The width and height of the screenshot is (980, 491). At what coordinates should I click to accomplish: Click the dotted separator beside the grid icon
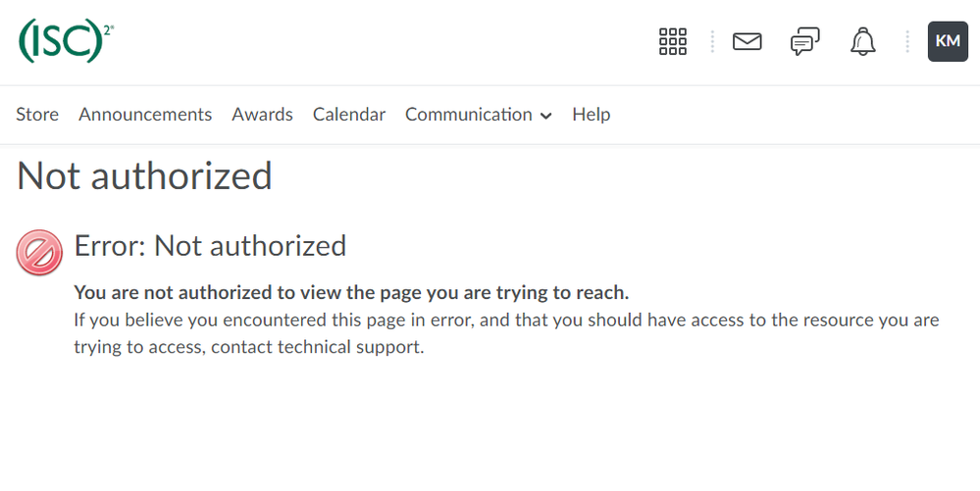(712, 41)
